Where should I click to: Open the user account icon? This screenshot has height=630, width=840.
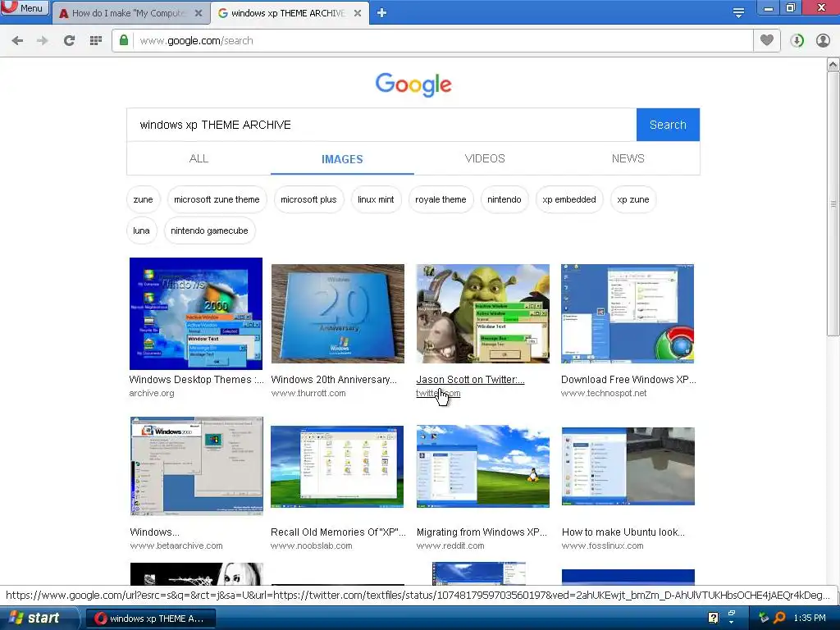tap(823, 41)
